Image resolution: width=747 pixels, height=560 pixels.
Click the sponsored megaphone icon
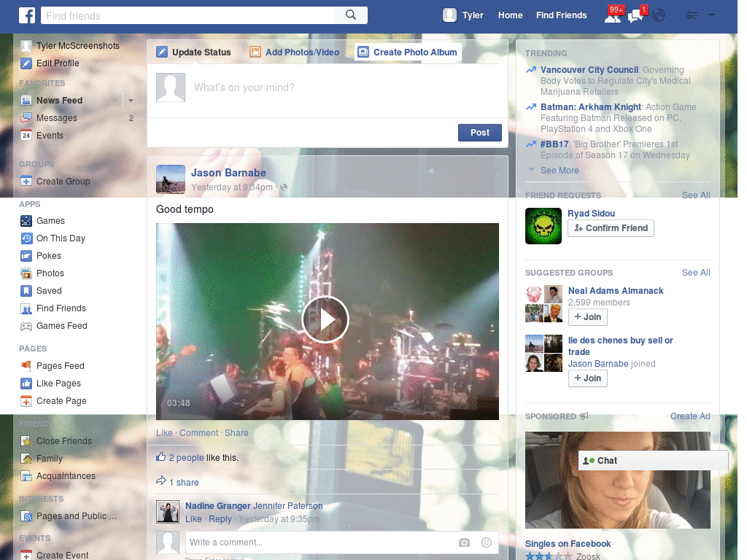click(584, 416)
